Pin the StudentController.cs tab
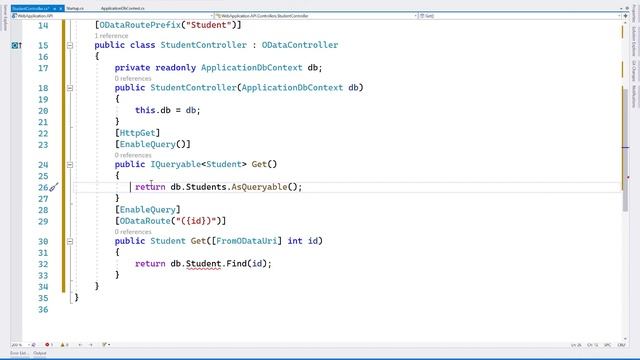640x360 pixels. coord(54,8)
